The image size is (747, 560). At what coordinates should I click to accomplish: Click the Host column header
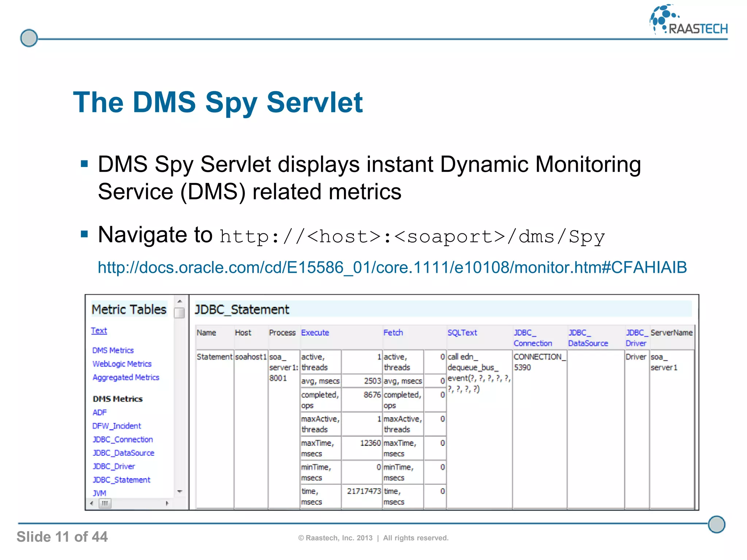click(243, 332)
